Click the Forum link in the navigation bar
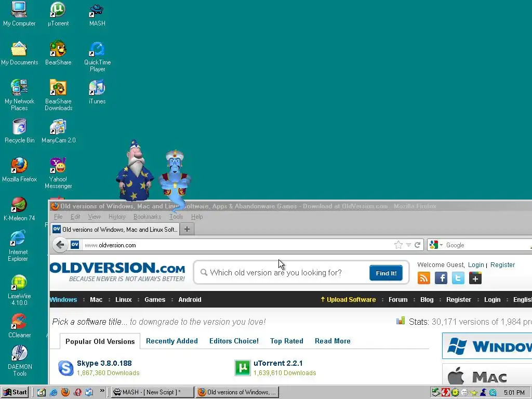 pyautogui.click(x=398, y=300)
